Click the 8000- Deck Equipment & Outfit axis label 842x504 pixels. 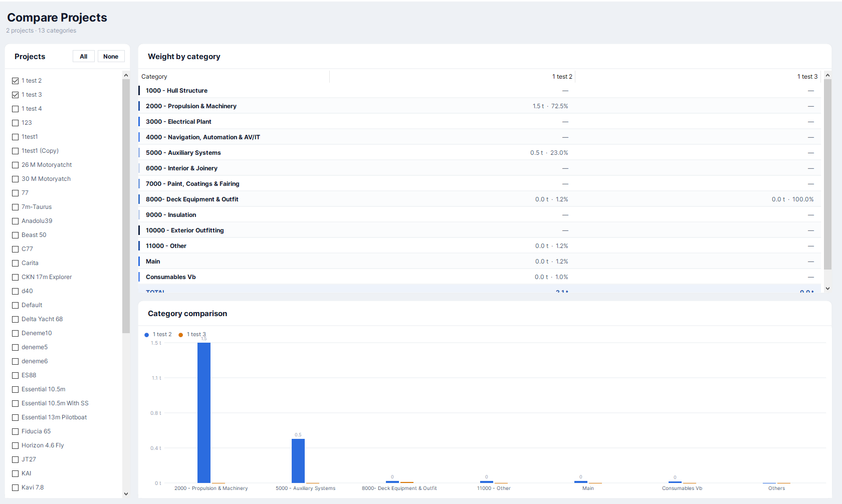pyautogui.click(x=399, y=488)
